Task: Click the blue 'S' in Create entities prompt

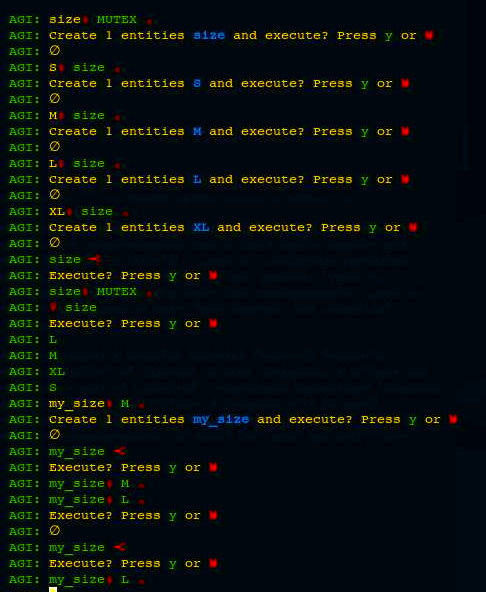Action: [197, 83]
